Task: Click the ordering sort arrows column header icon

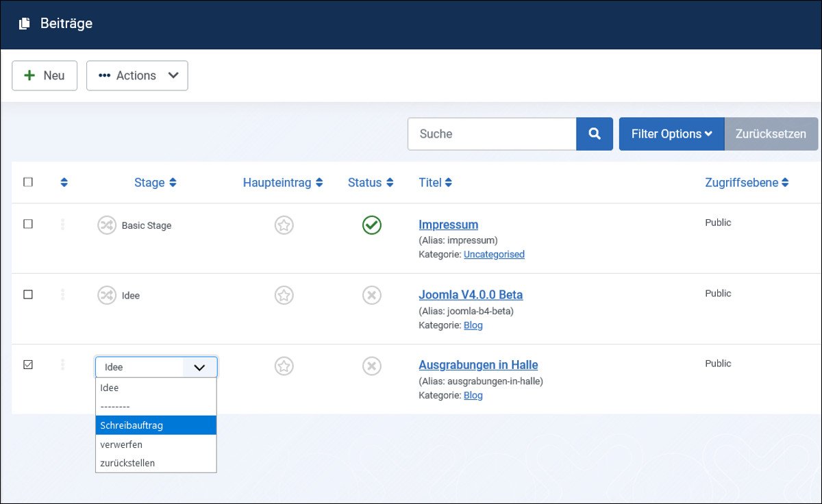Action: 64,182
